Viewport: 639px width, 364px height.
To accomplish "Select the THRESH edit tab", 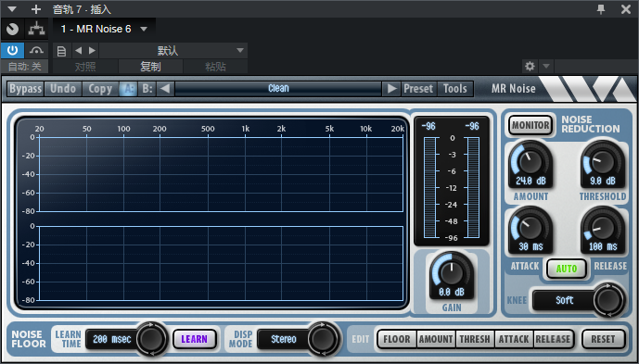I will [x=475, y=339].
